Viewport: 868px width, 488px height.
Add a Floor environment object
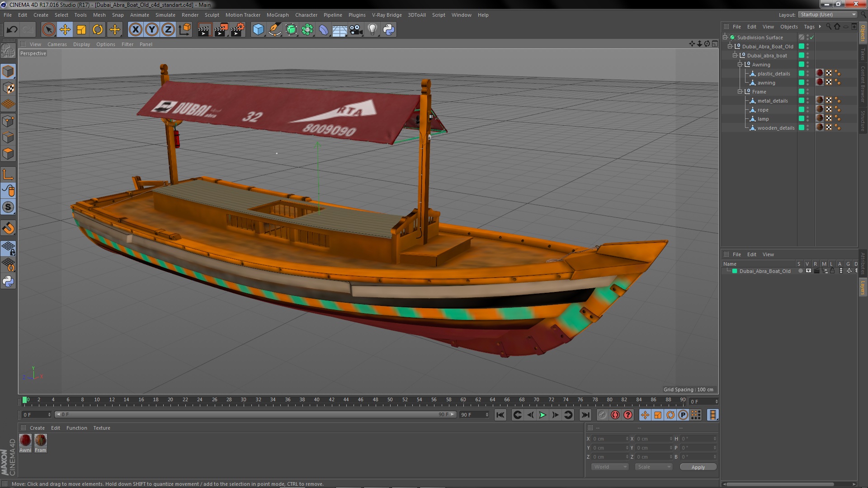[340, 30]
